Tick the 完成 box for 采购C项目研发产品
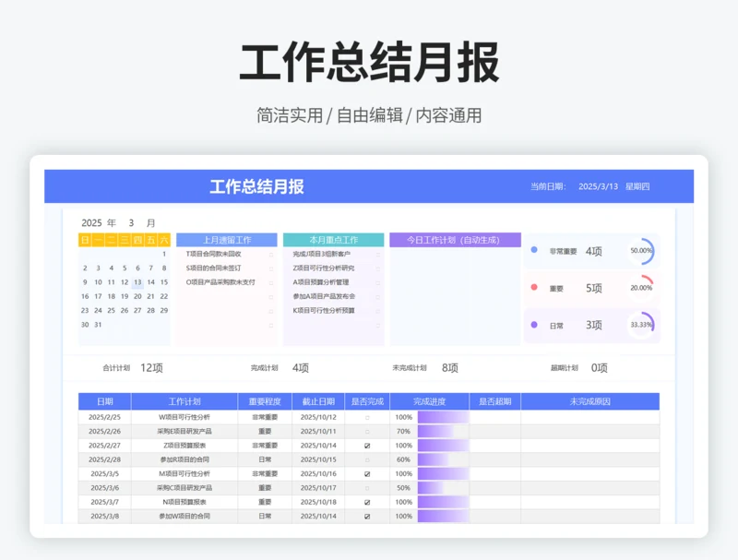This screenshot has width=738, height=560. coord(367,488)
